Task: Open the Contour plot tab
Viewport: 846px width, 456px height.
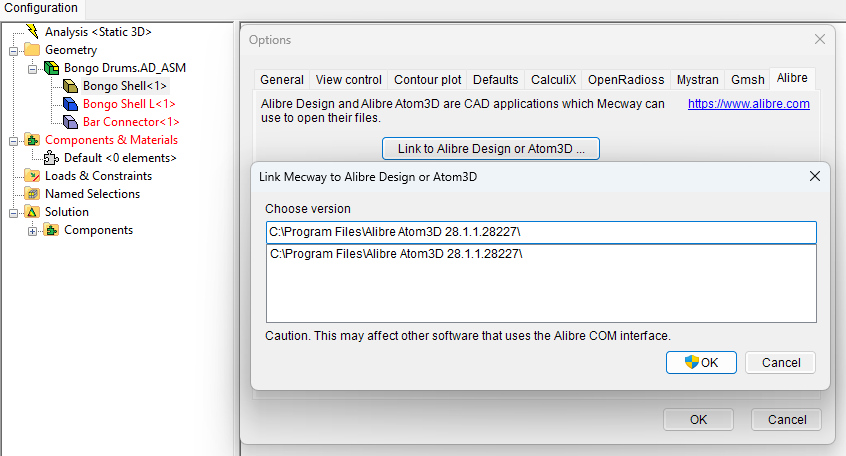Action: [x=427, y=80]
